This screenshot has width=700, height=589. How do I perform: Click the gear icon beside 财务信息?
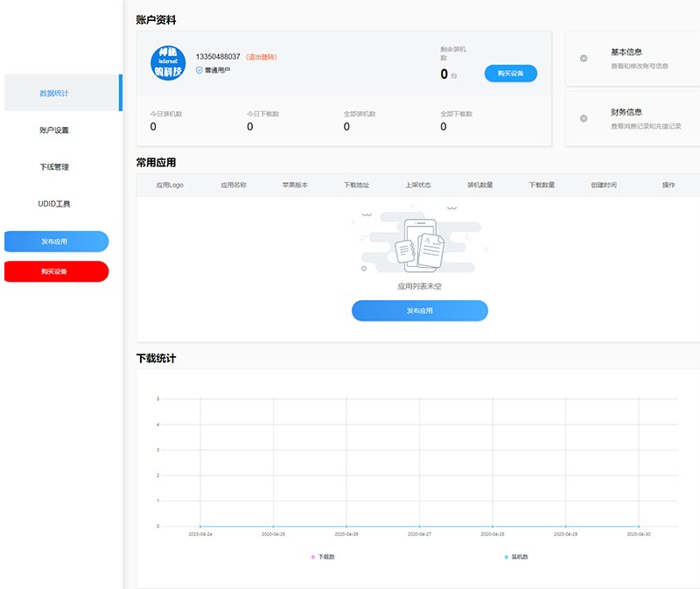584,118
